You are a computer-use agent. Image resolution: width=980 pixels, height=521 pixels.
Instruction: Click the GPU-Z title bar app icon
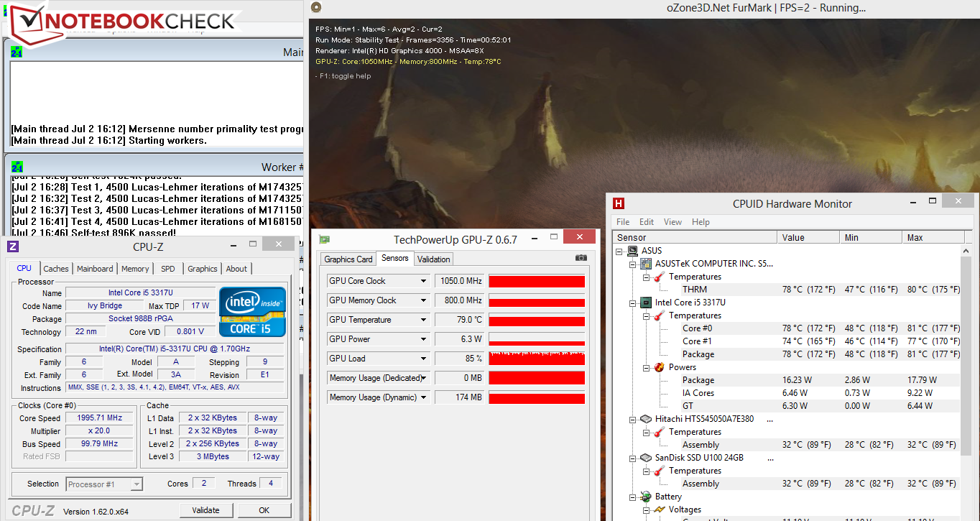click(x=325, y=239)
